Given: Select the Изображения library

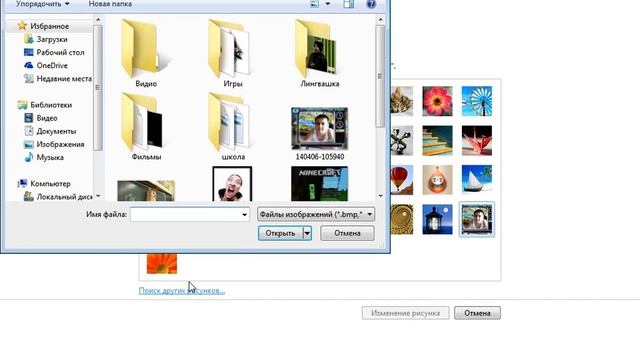Looking at the screenshot, I should (x=60, y=144).
